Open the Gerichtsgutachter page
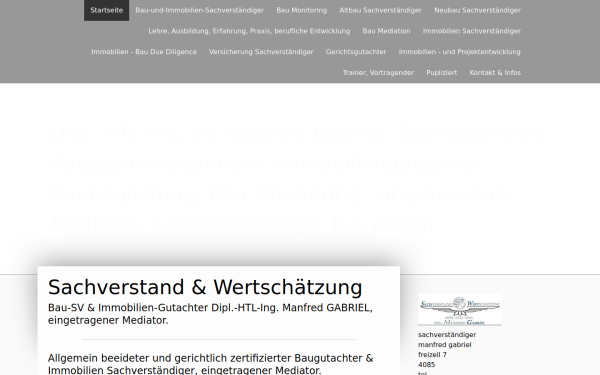 [x=356, y=52]
